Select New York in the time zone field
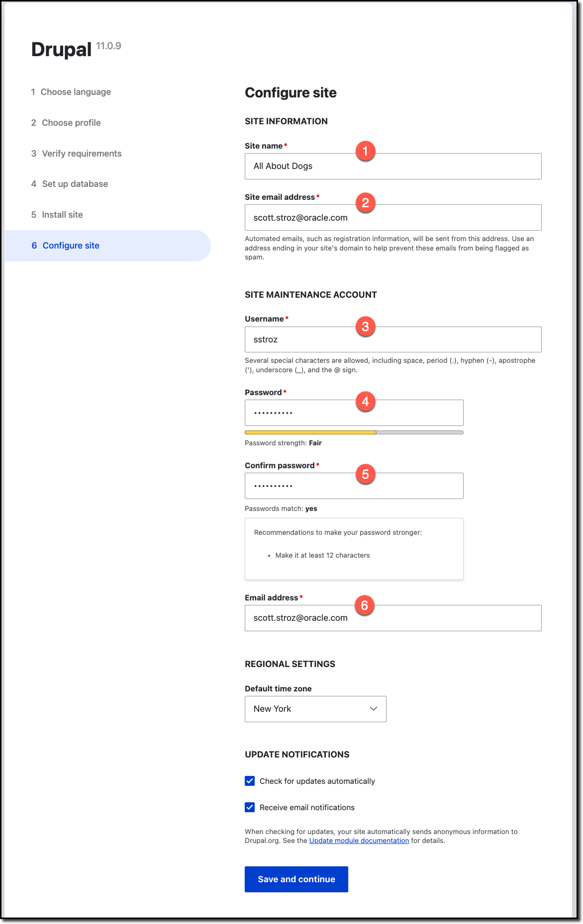The height and width of the screenshot is (924, 583). pyautogui.click(x=315, y=709)
